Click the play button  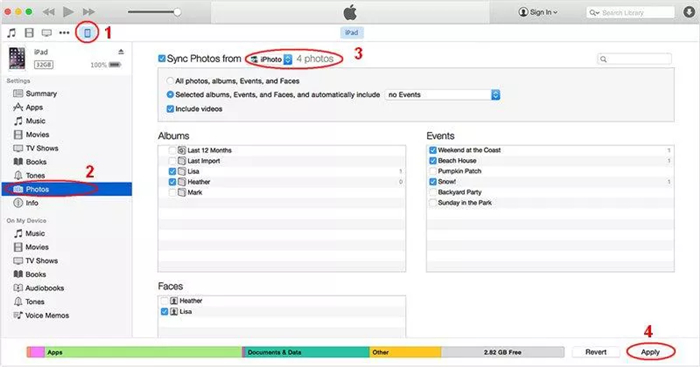[x=68, y=12]
